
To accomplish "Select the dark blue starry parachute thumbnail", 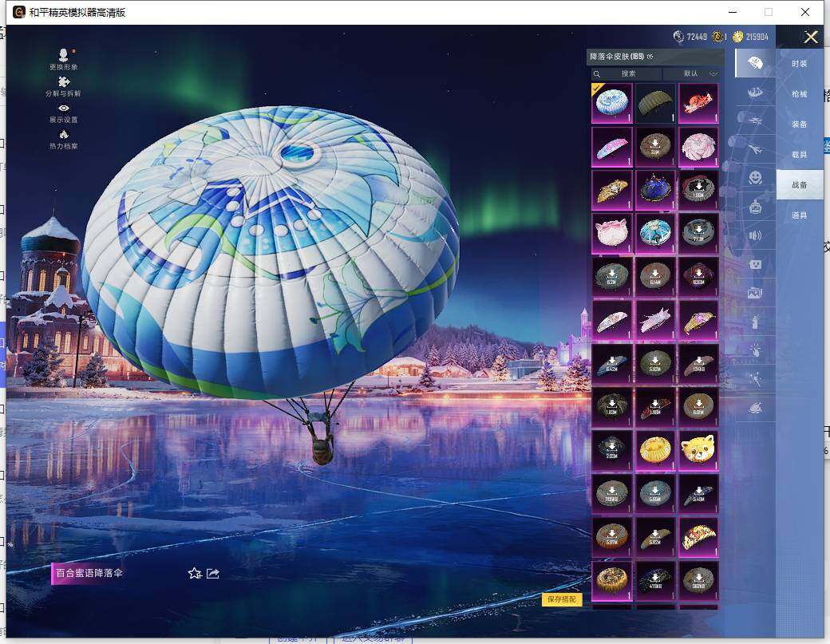I will tap(655, 190).
